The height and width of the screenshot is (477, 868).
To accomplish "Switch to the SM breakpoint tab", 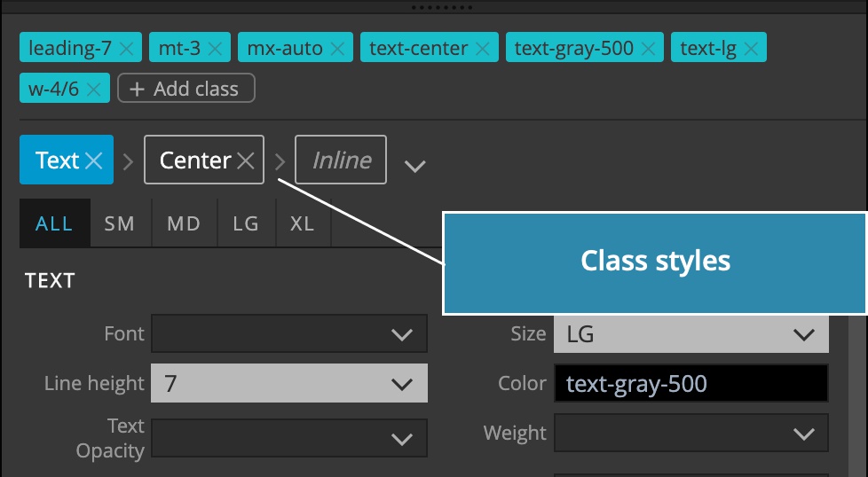I will [x=120, y=223].
